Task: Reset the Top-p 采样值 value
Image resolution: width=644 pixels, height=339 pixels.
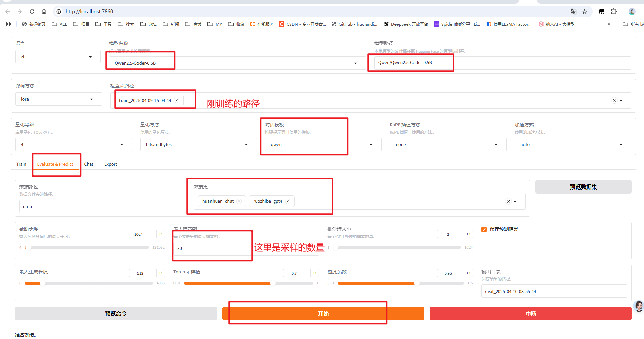Action: [x=315, y=273]
